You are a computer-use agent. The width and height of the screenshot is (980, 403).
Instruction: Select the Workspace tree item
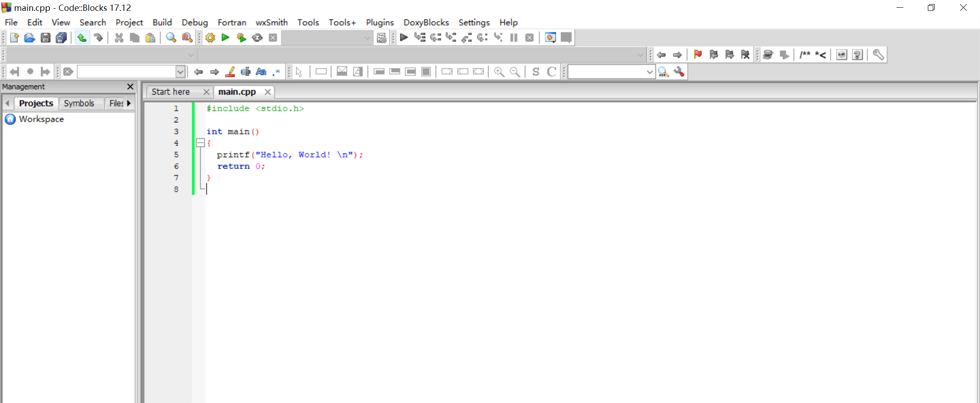coord(41,119)
